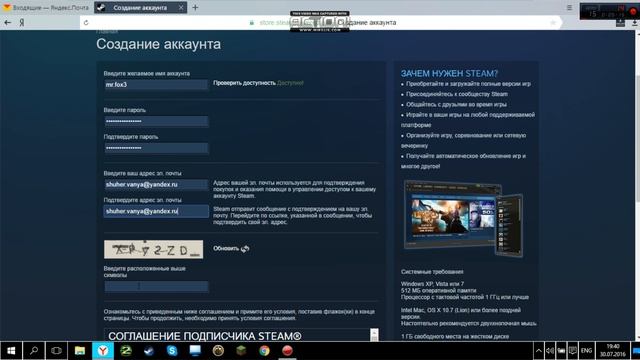Click the address bar URL

coord(322,22)
